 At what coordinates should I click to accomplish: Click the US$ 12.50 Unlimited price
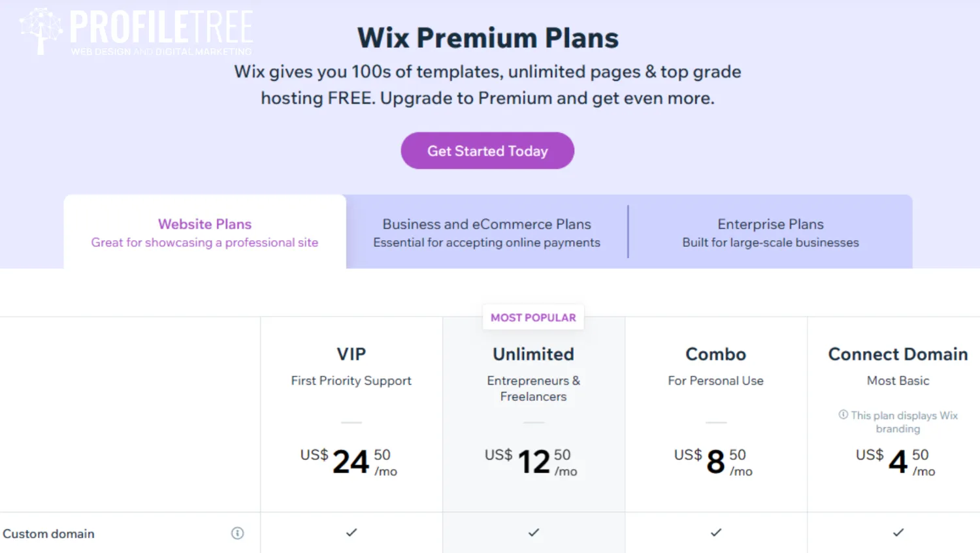click(531, 462)
